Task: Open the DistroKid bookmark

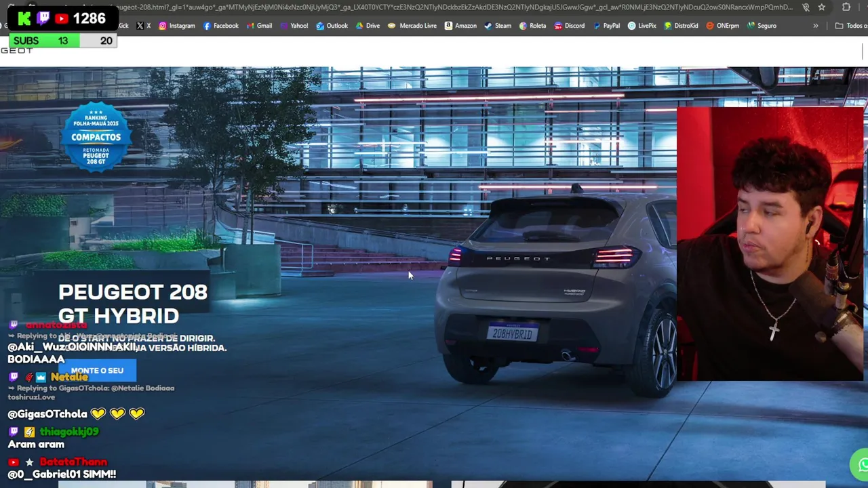Action: pyautogui.click(x=681, y=26)
